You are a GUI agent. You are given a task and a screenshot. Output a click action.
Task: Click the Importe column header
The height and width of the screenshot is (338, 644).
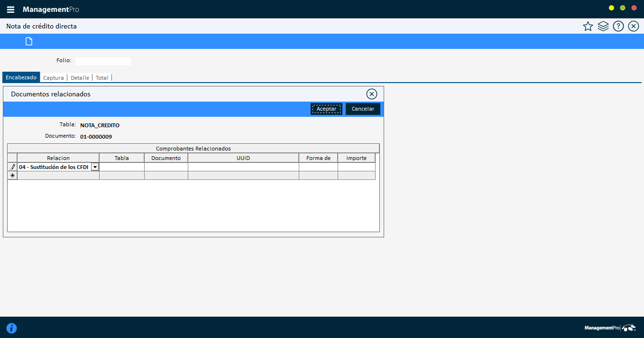(x=356, y=158)
